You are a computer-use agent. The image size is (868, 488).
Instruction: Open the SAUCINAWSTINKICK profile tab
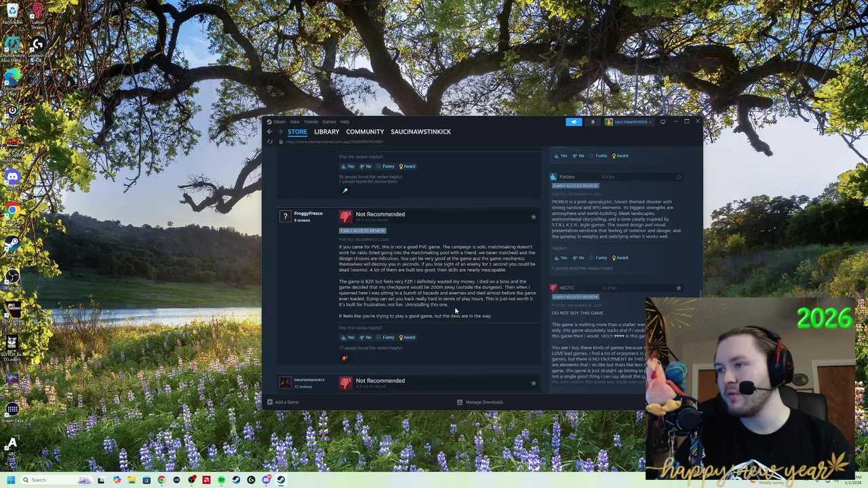[420, 131]
